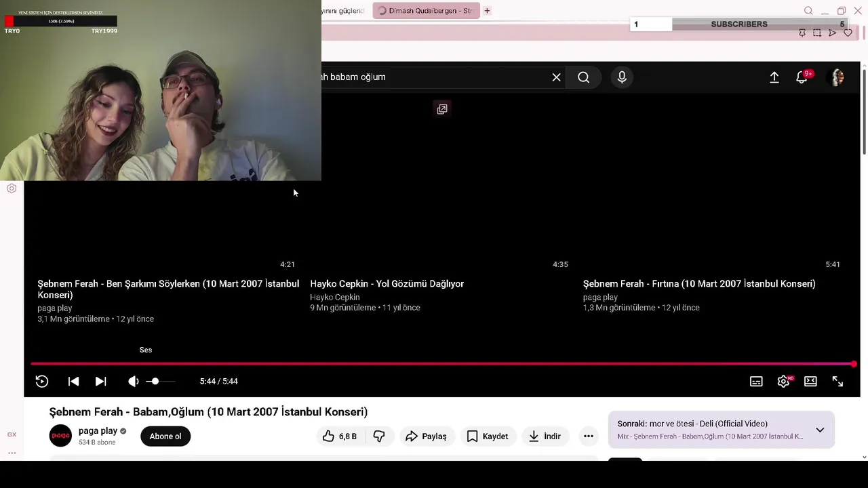Open a new browser tab
Viewport: 868px width, 488px height.
487,11
